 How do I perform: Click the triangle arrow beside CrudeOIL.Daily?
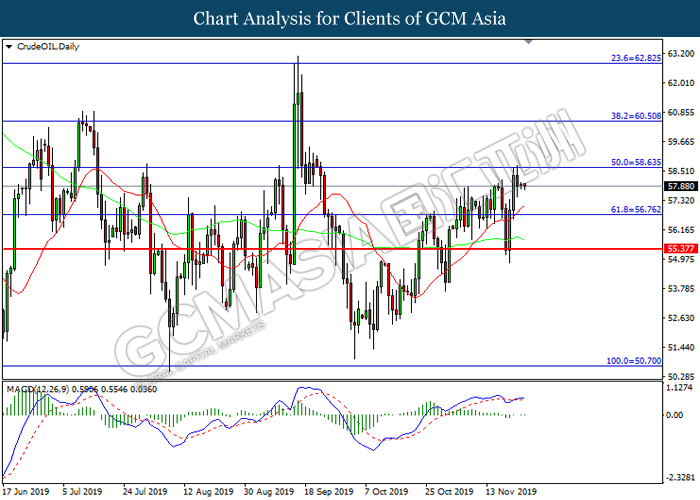[9, 47]
